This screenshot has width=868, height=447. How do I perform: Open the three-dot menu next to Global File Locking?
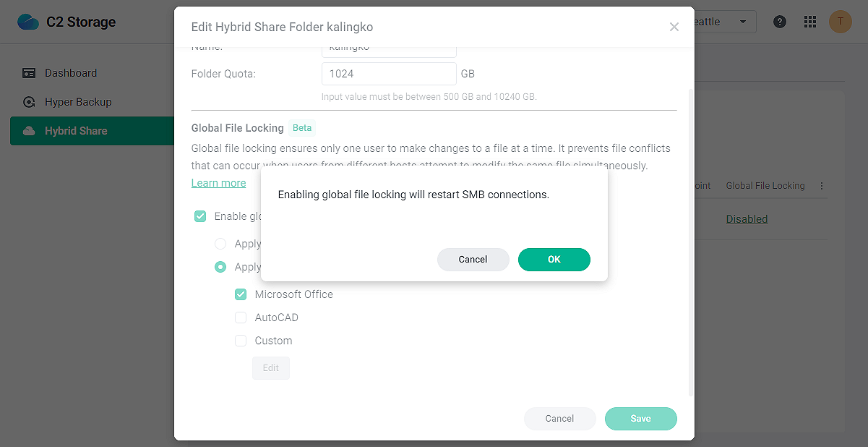821,185
